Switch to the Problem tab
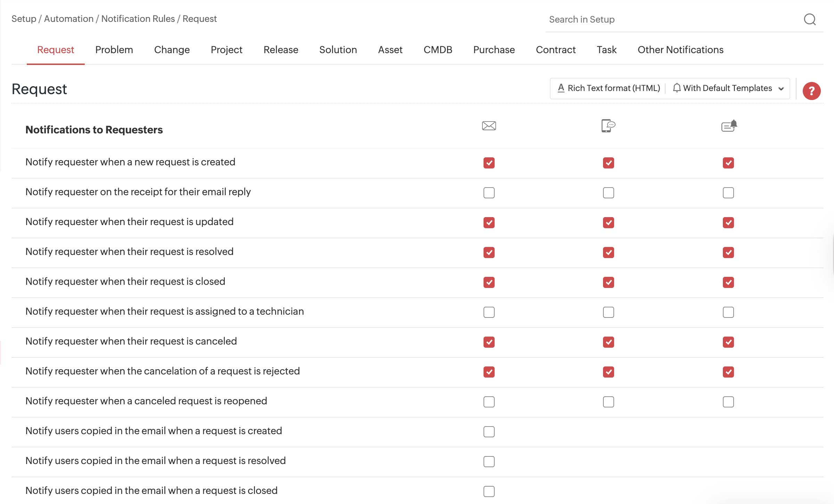 pyautogui.click(x=114, y=50)
